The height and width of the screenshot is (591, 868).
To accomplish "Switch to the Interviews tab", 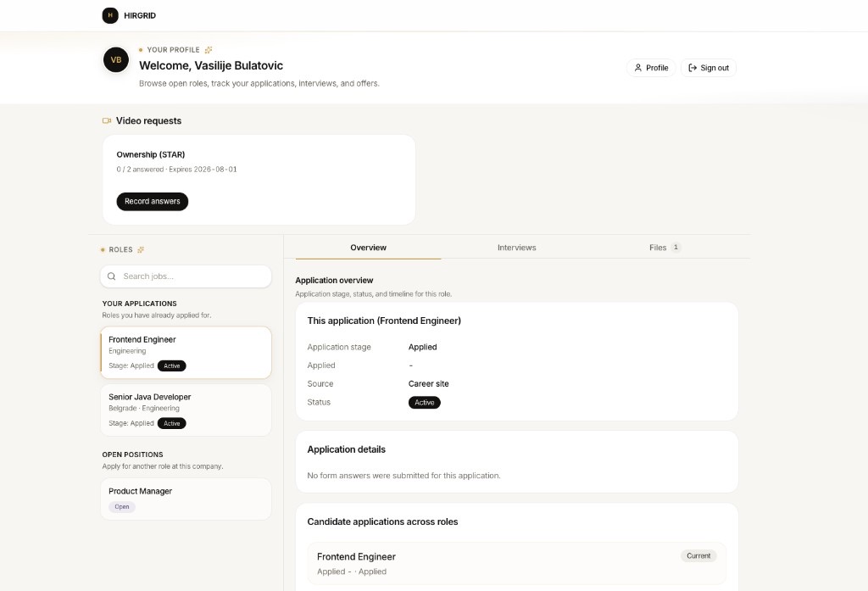I will [516, 248].
